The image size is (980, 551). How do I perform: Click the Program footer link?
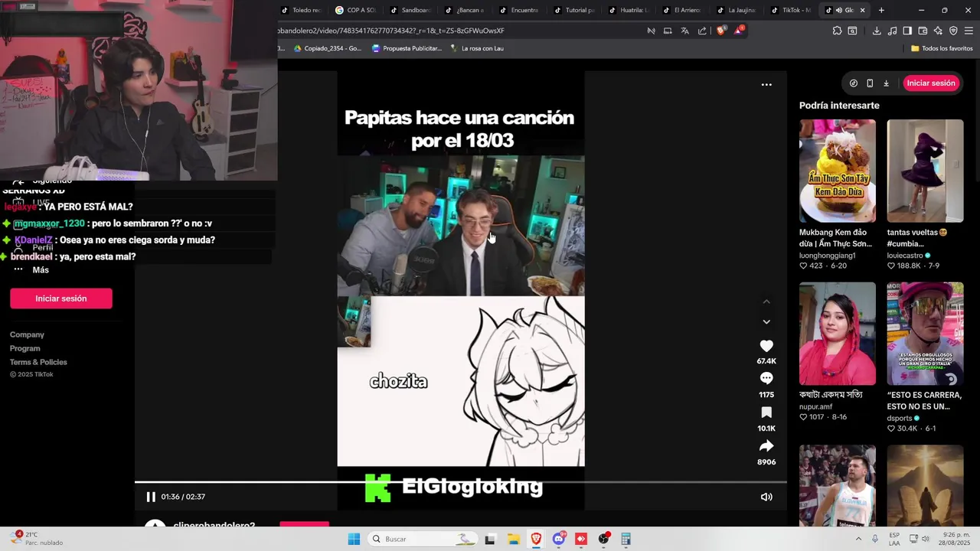tap(25, 348)
